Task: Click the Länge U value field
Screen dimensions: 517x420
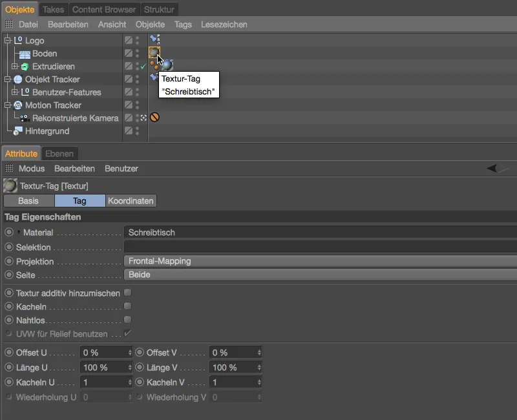Action: (104, 367)
